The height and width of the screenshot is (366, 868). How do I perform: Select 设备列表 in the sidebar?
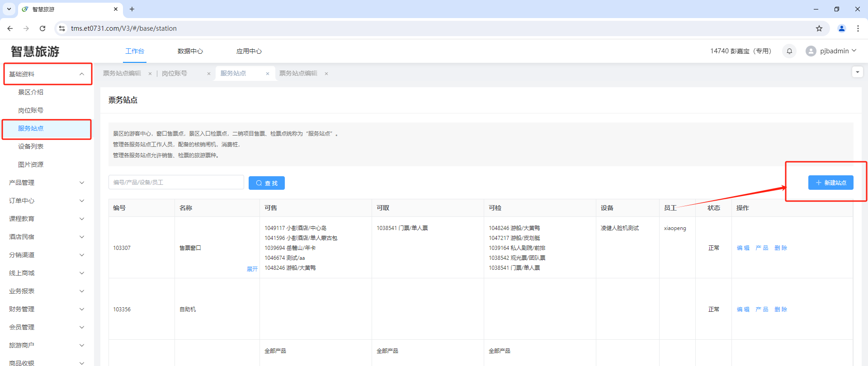pyautogui.click(x=31, y=146)
